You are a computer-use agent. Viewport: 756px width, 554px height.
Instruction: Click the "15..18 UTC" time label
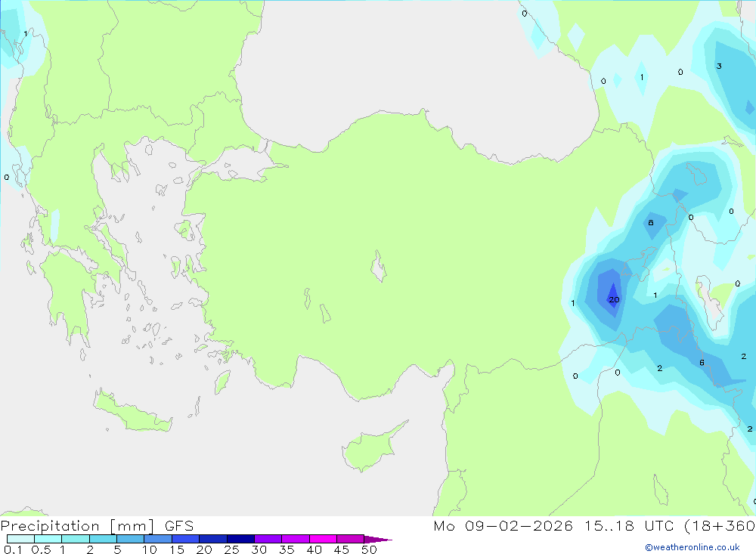click(x=629, y=525)
